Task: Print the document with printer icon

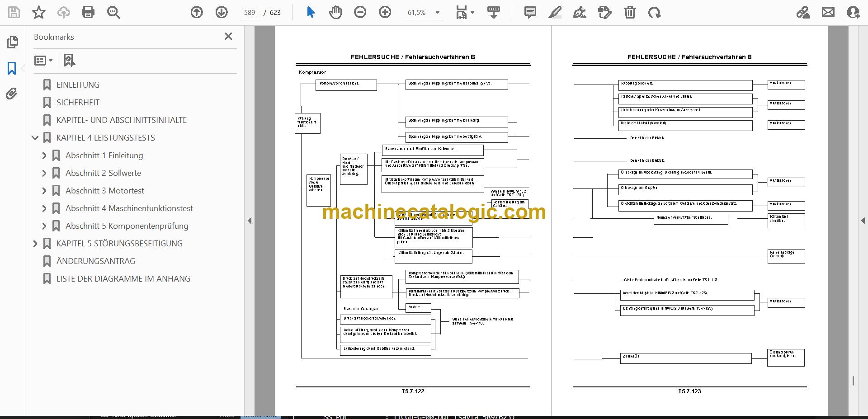Action: 88,12
